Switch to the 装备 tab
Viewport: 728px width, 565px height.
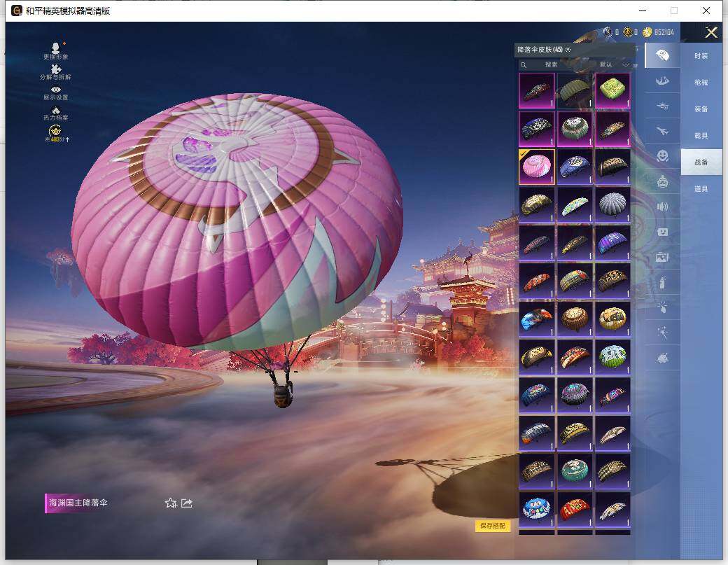[701, 109]
